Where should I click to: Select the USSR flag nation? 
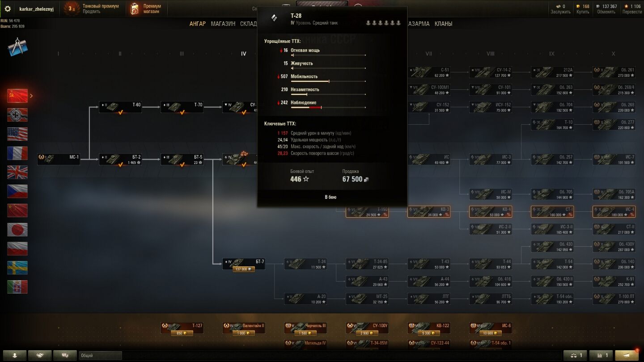tap(17, 96)
